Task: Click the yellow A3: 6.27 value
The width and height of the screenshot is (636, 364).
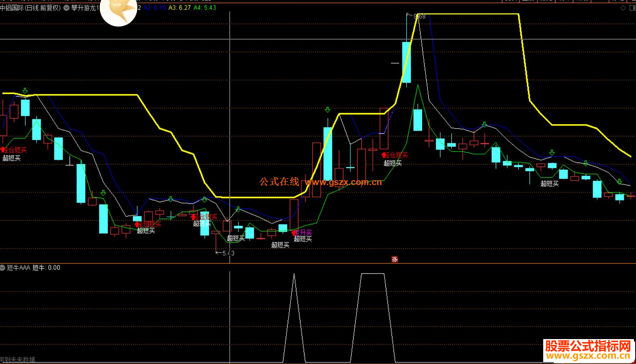Action: click(180, 8)
